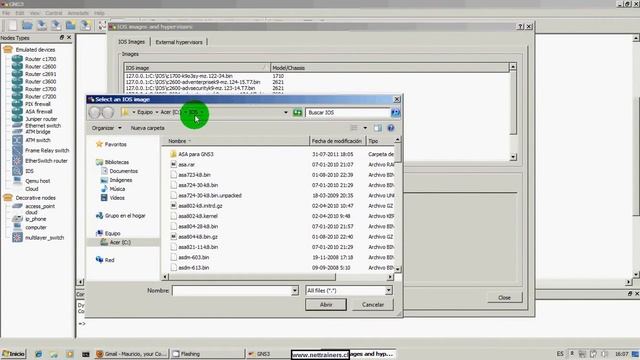Float the Nodes Types dock panel
This screenshot has height=360, width=640.
[x=62, y=37]
